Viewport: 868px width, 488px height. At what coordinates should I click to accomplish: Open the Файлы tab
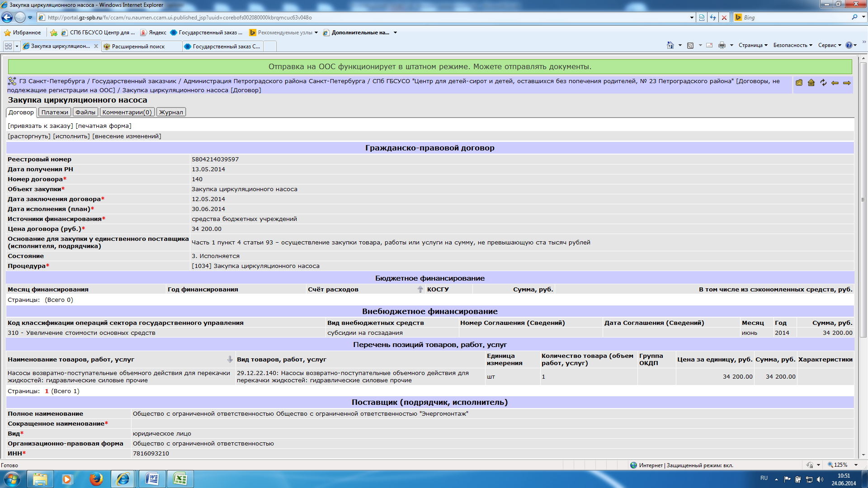(x=85, y=113)
